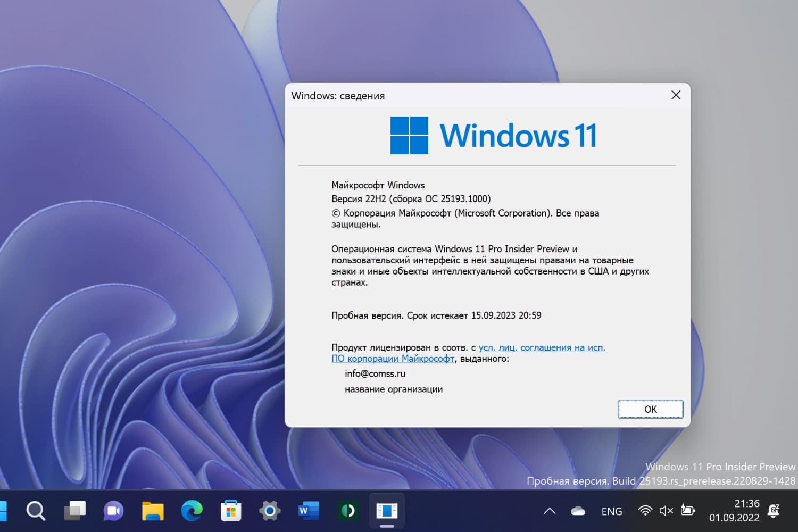Launch Microsoft Word from the taskbar
The height and width of the screenshot is (532, 798).
309,511
